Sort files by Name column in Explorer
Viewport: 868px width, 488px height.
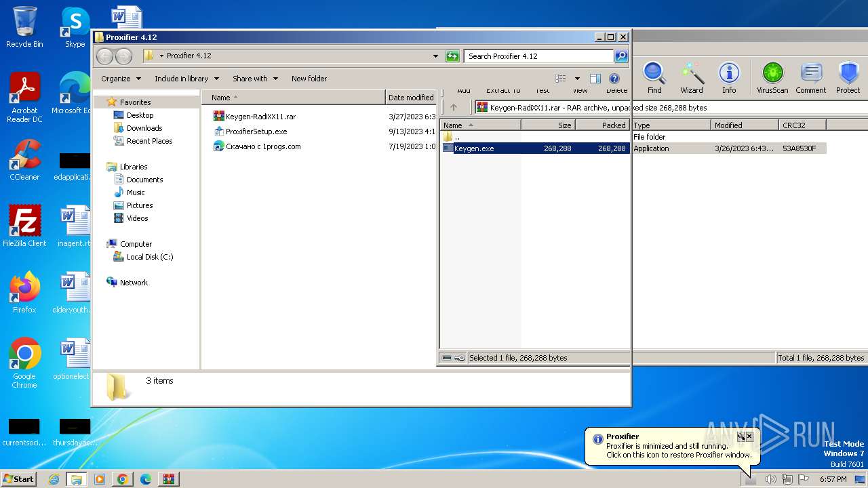click(294, 98)
